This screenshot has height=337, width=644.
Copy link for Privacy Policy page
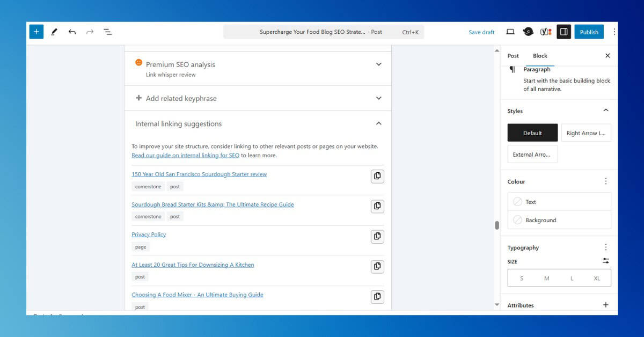pos(377,236)
